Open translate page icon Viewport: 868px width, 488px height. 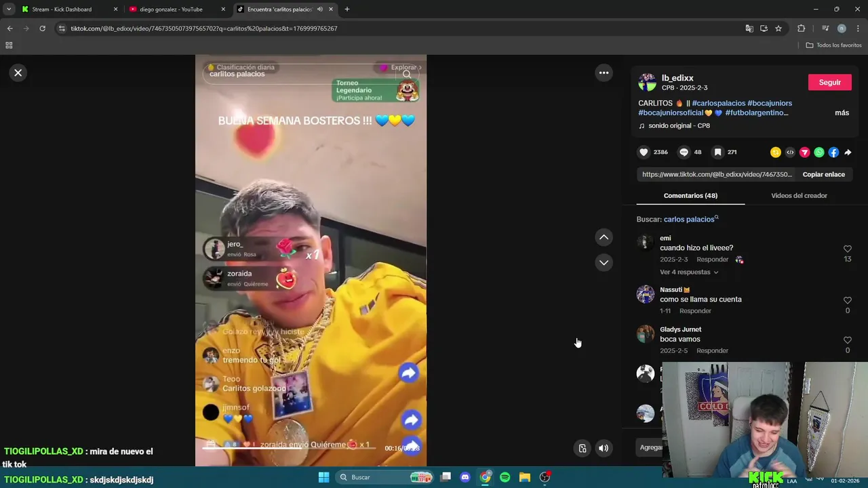[749, 28]
